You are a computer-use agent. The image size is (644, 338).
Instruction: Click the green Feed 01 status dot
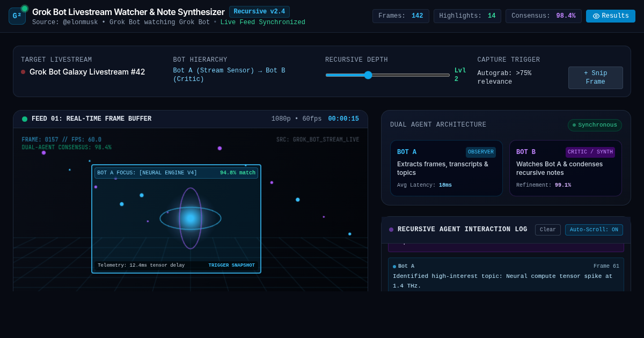tap(25, 119)
